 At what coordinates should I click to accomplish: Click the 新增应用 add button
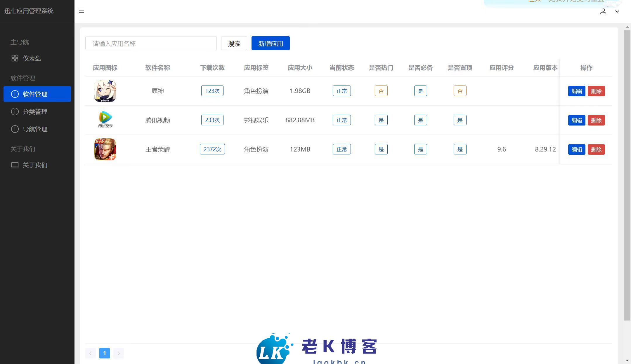[270, 43]
